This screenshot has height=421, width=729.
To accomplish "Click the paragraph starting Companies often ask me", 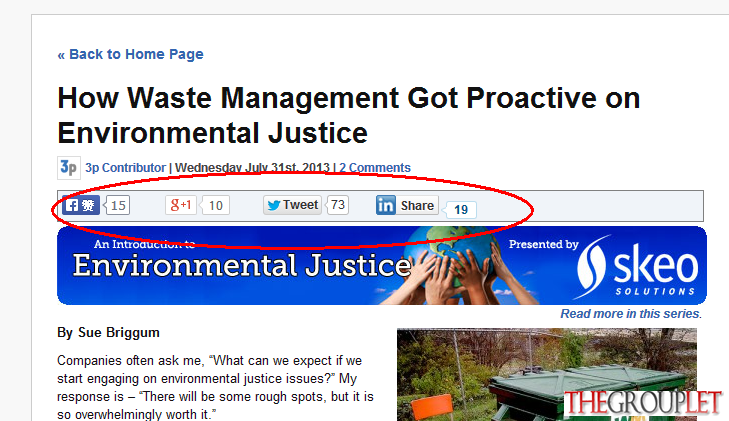I will [215, 387].
